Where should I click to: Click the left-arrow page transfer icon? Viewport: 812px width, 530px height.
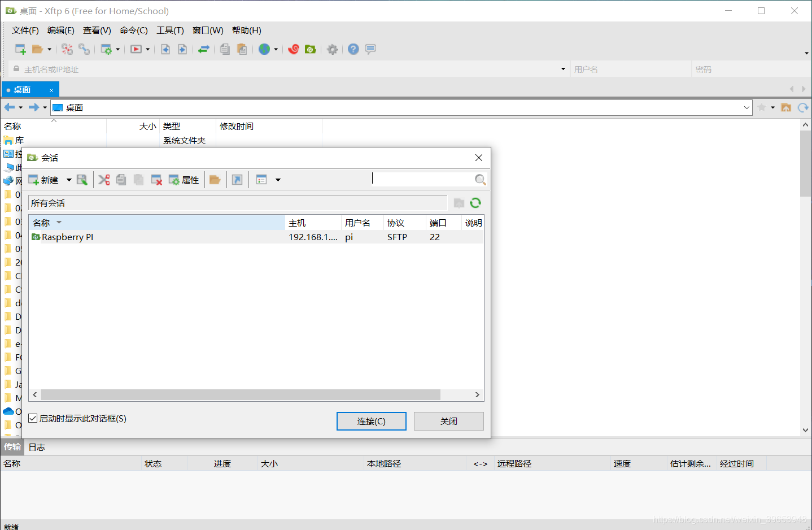[x=165, y=49]
